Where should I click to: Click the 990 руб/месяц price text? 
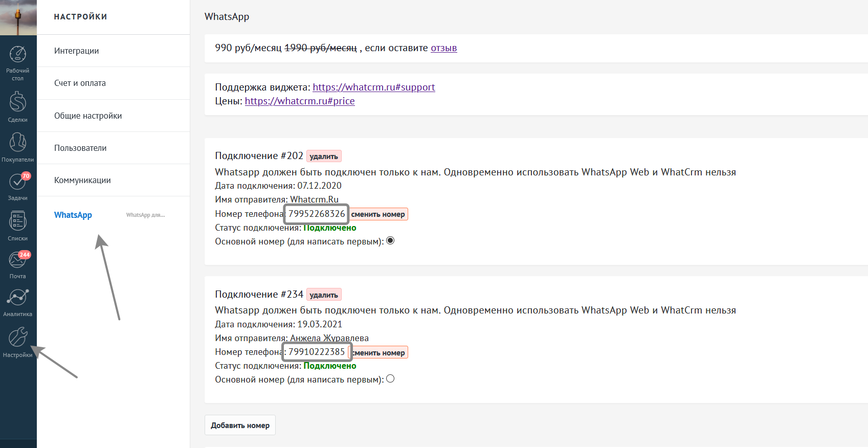[x=248, y=48]
